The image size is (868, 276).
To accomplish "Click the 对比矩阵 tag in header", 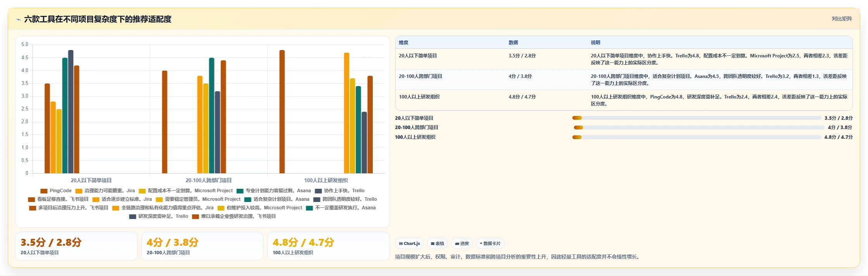I will [x=842, y=19].
